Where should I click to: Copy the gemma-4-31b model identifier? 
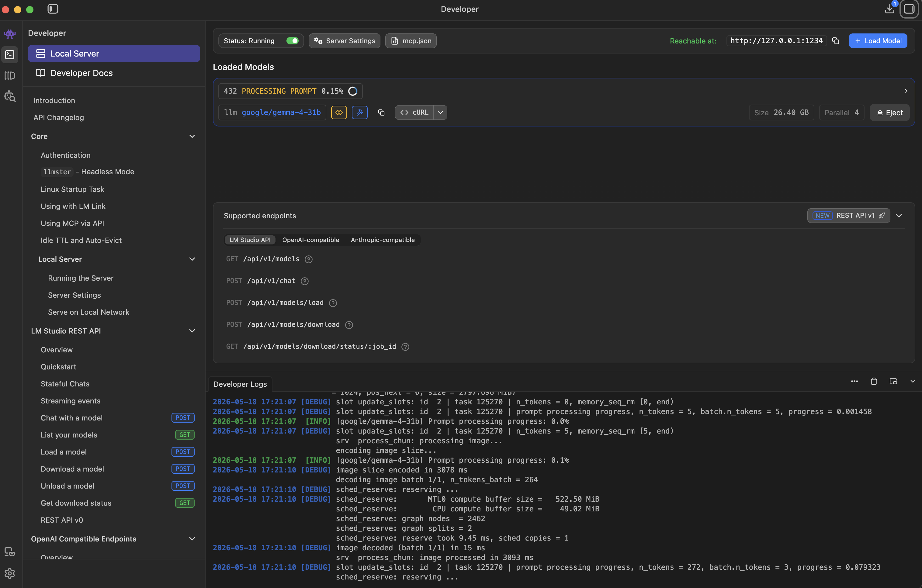[x=381, y=112]
